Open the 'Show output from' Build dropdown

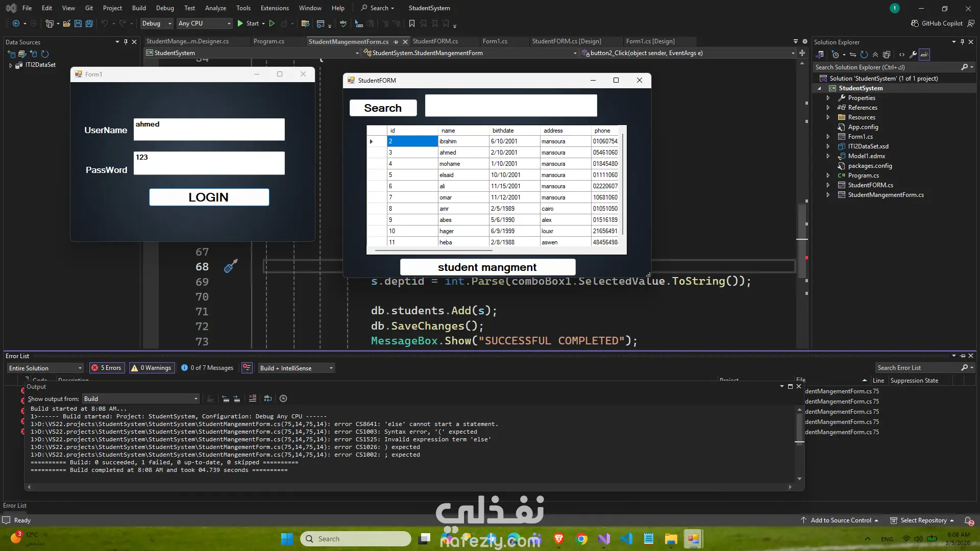141,399
